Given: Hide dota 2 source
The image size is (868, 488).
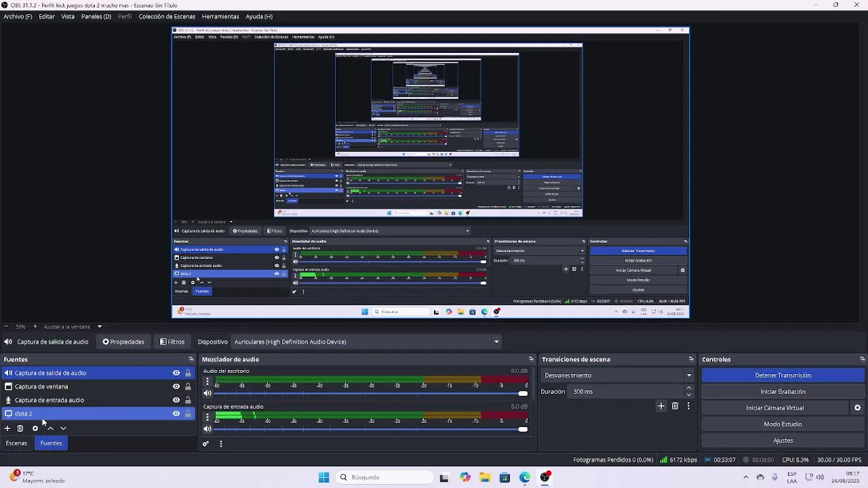Looking at the screenshot, I should coord(176,413).
